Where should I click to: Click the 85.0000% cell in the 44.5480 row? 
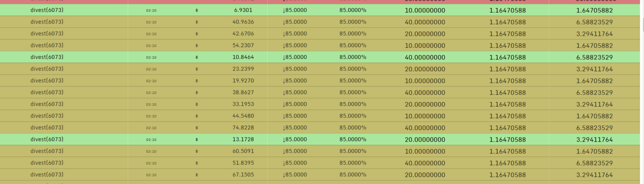pyautogui.click(x=353, y=116)
